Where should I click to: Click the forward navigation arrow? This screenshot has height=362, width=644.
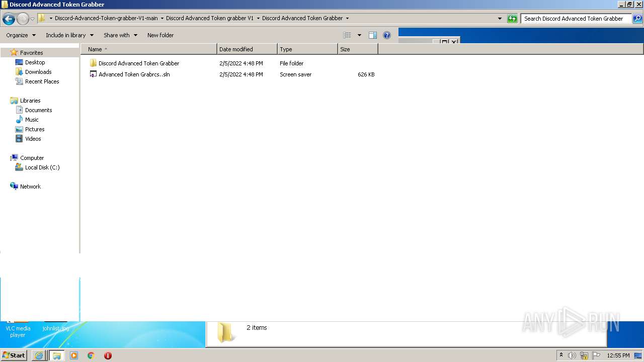click(23, 19)
